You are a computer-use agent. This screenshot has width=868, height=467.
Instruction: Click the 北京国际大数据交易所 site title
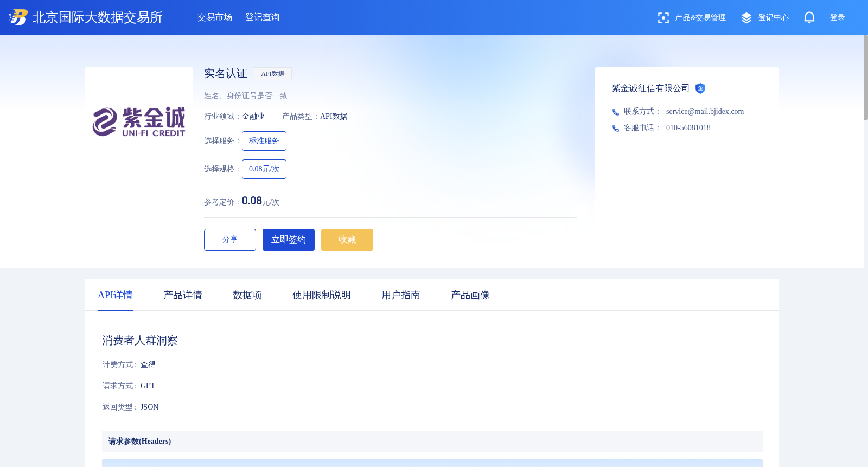pyautogui.click(x=98, y=17)
